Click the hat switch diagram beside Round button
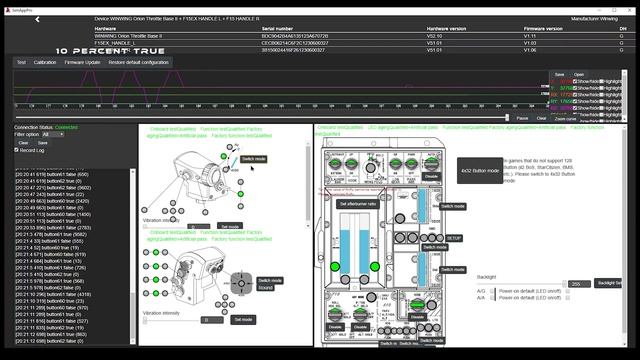This screenshot has height=360, width=640. [x=241, y=283]
